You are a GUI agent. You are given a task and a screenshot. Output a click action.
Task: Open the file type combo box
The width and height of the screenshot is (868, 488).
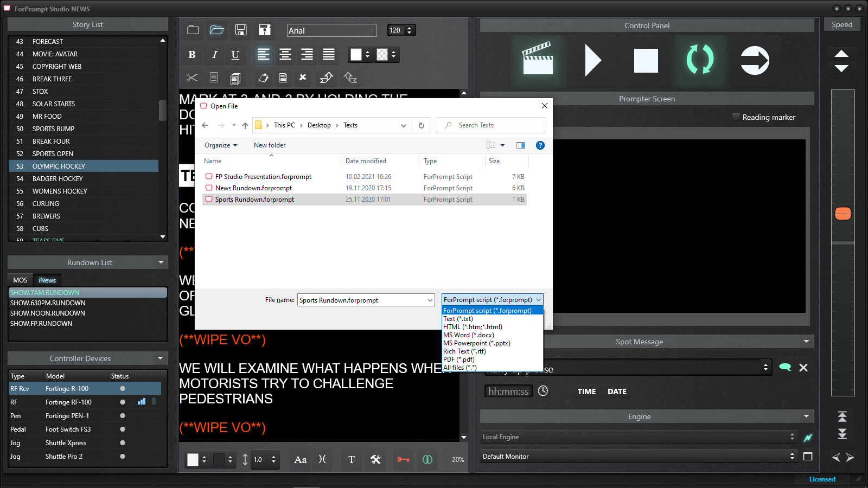pos(492,300)
